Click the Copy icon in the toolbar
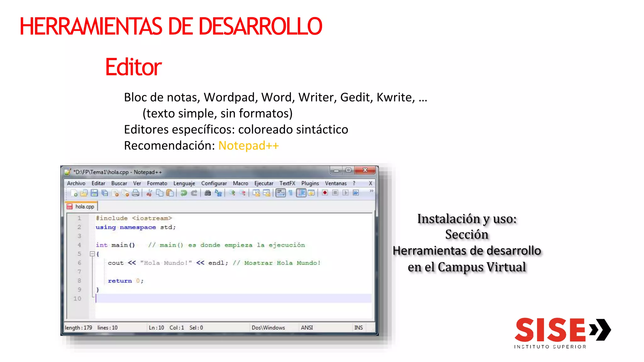 point(159,193)
